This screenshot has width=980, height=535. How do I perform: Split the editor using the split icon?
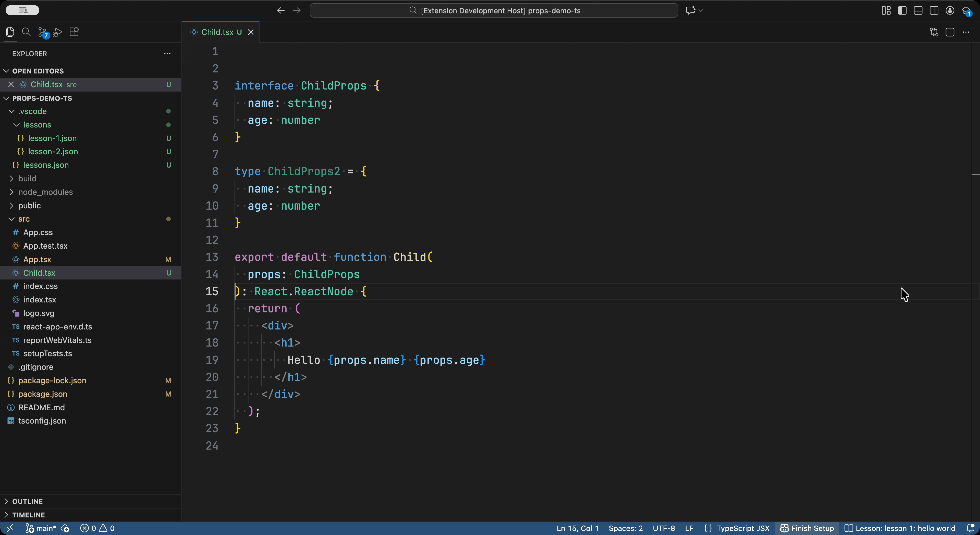[950, 32]
